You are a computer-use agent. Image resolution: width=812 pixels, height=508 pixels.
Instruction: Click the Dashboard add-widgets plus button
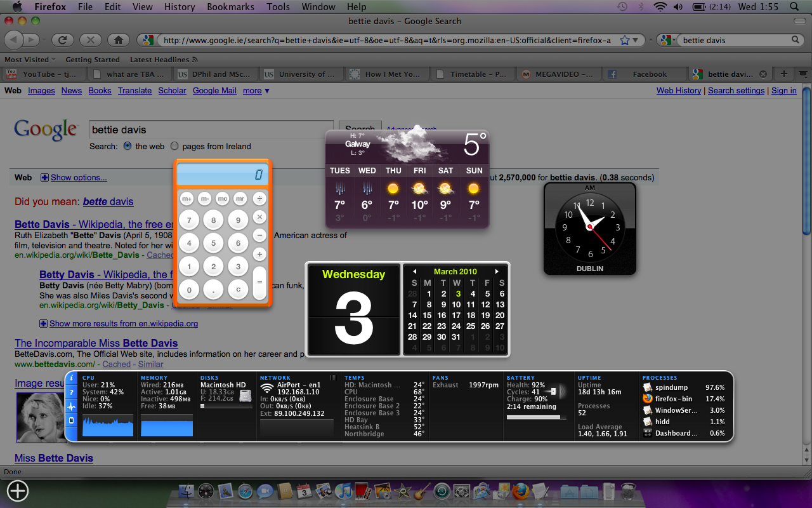(x=18, y=491)
